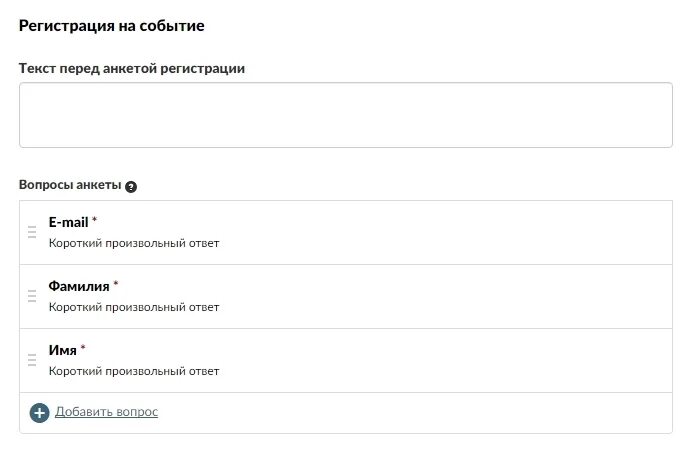The width and height of the screenshot is (690, 459).
Task: Select the Фамилия question title
Action: coord(79,286)
